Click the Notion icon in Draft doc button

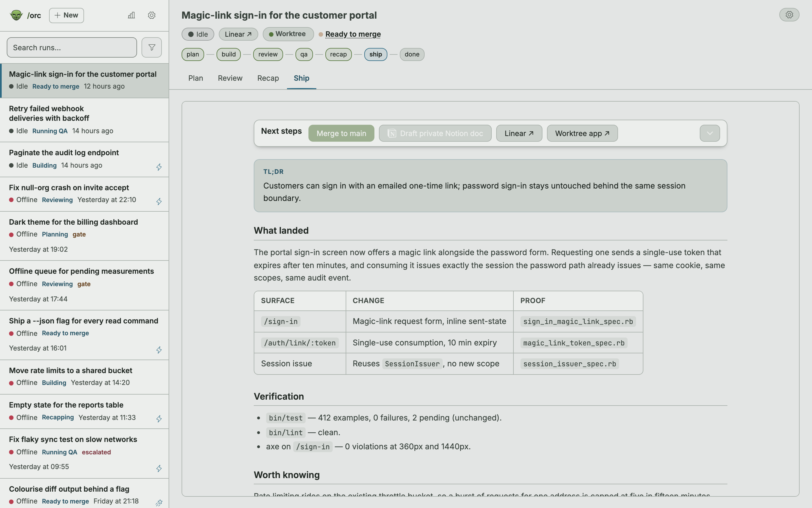click(392, 133)
